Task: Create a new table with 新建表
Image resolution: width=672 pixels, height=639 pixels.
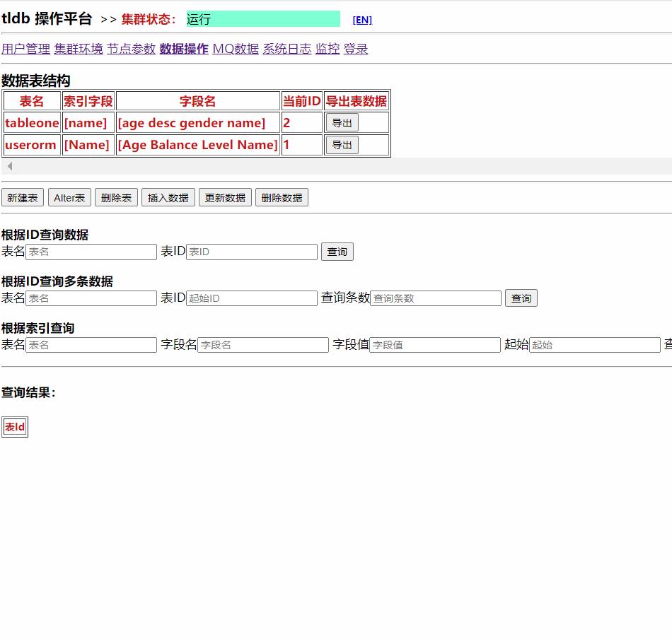Action: point(22,197)
